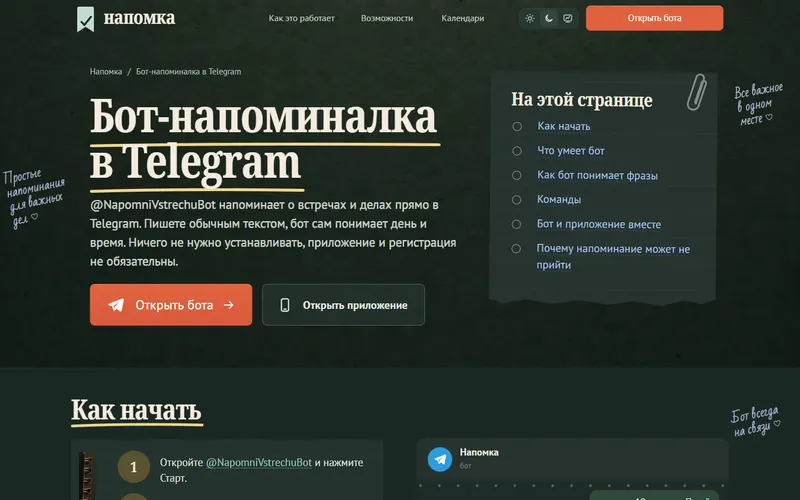
Task: Click header 'Открыть бота' button
Action: (x=654, y=18)
